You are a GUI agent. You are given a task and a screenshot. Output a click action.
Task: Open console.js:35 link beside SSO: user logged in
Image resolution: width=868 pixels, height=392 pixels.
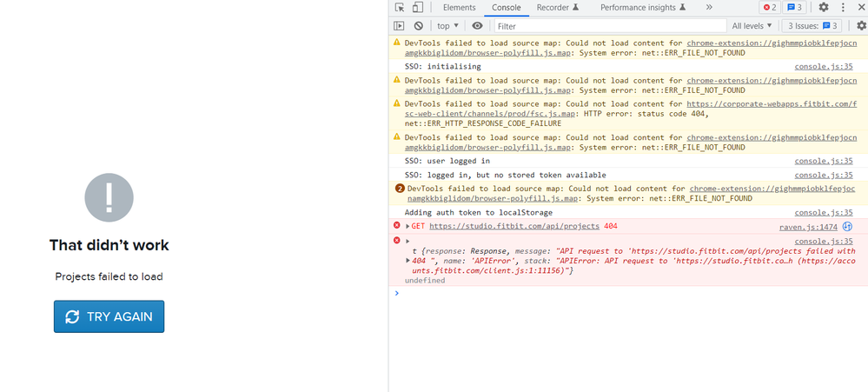824,161
